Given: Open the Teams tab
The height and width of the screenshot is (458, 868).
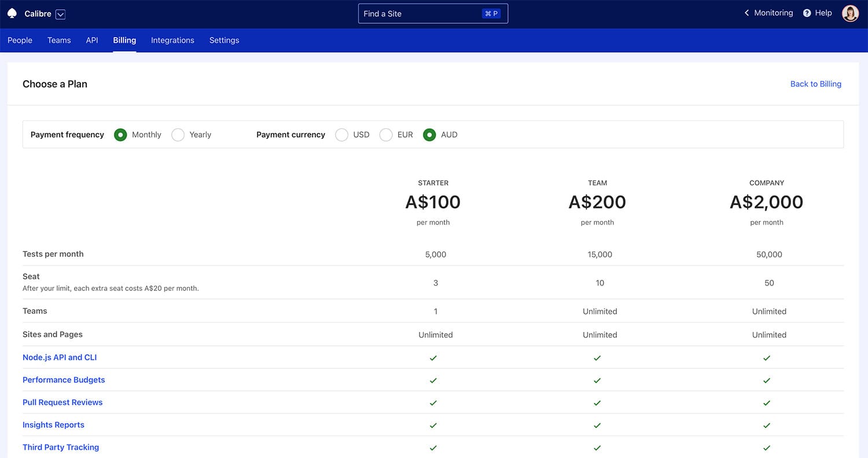Looking at the screenshot, I should pos(59,40).
